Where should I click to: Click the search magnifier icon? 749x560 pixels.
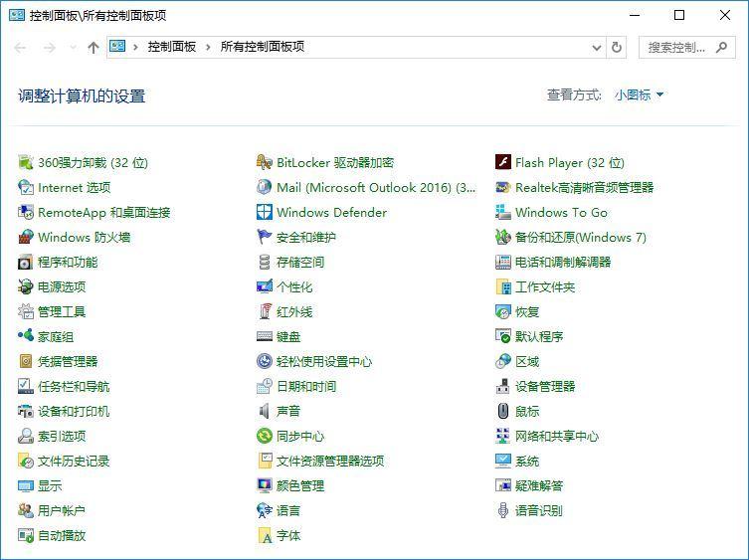point(722,48)
